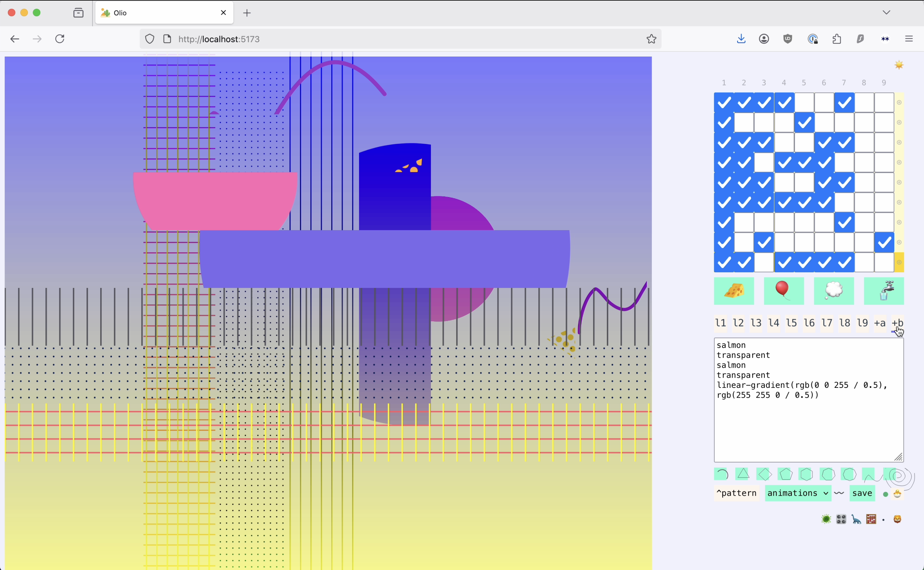Image resolution: width=924 pixels, height=570 pixels.
Task: Click the red balloon emoji button
Action: point(783,291)
